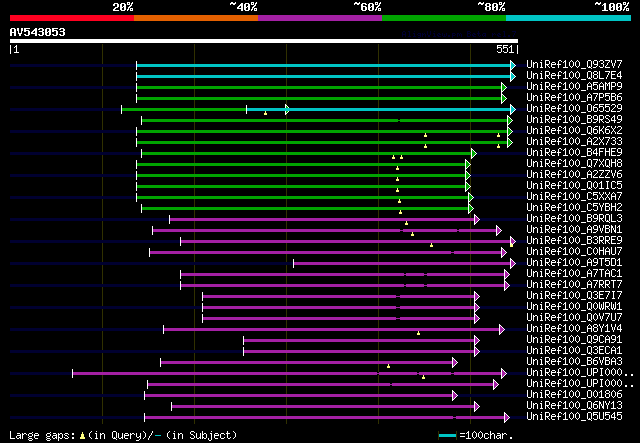Open hit UniRef100_Q01IC5

click(x=574, y=186)
